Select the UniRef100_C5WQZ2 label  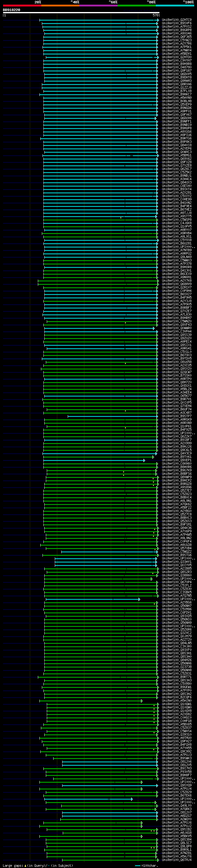[177, 551]
